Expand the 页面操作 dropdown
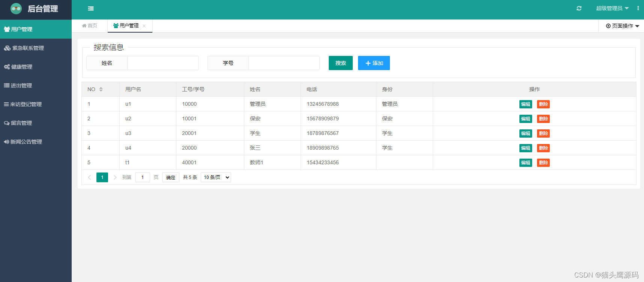Image resolution: width=644 pixels, height=282 pixels. 622,26
